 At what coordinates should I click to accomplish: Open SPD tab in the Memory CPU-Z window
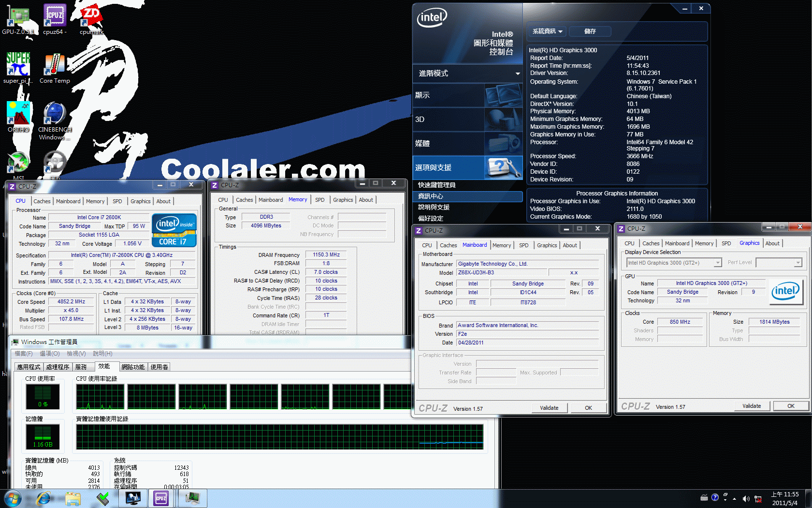tap(320, 200)
